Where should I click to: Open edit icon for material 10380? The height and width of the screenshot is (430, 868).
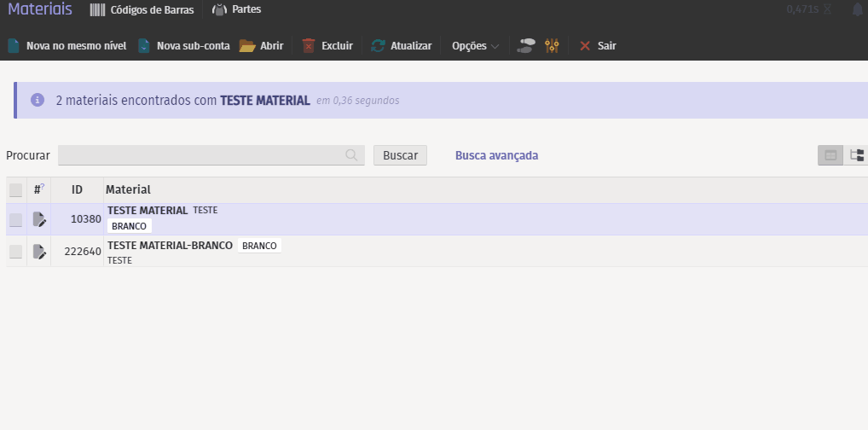(x=39, y=219)
